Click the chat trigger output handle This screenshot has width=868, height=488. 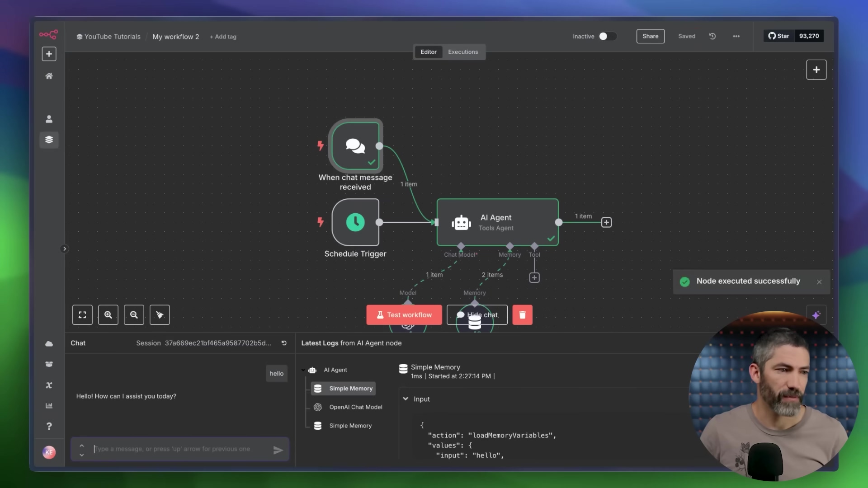(379, 145)
